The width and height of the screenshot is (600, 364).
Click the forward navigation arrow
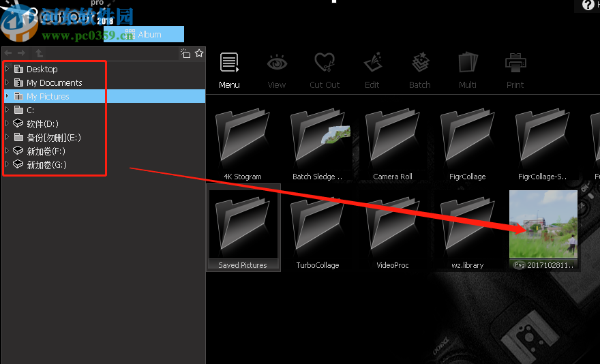point(21,53)
